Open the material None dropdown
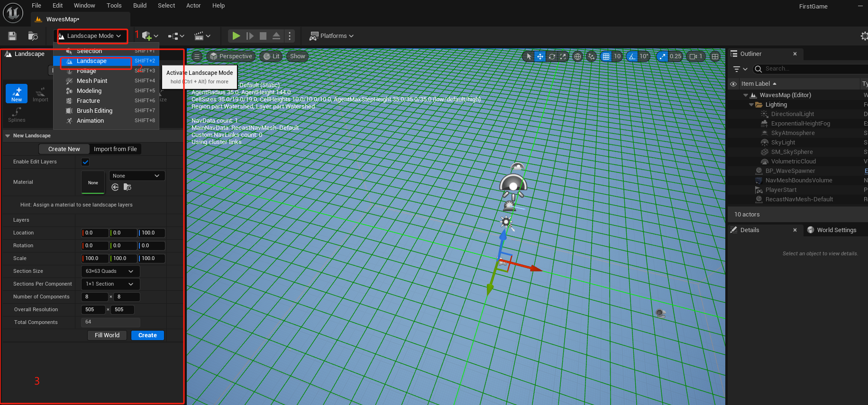 137,176
